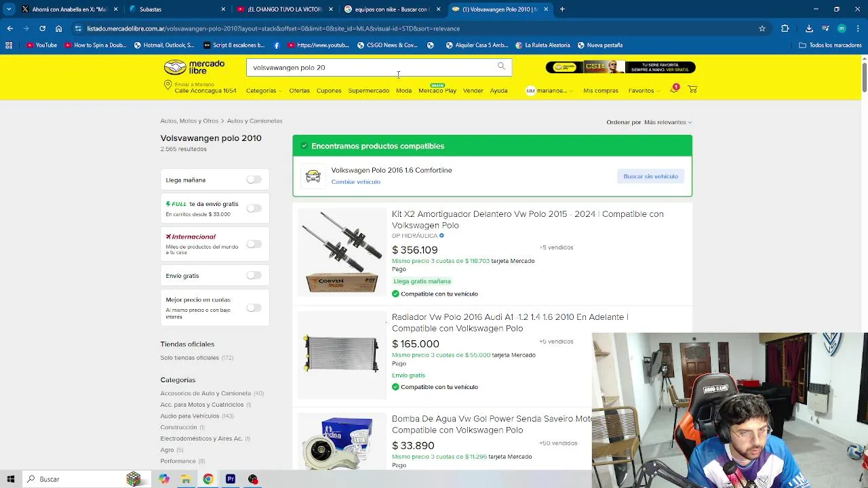Switch to the EL CHANGO TUVO browser tab

click(283, 9)
